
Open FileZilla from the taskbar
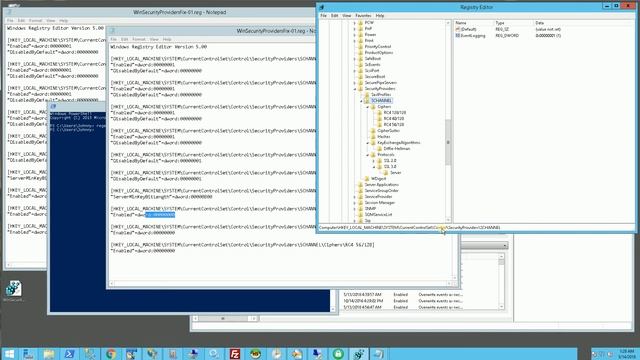(235, 354)
